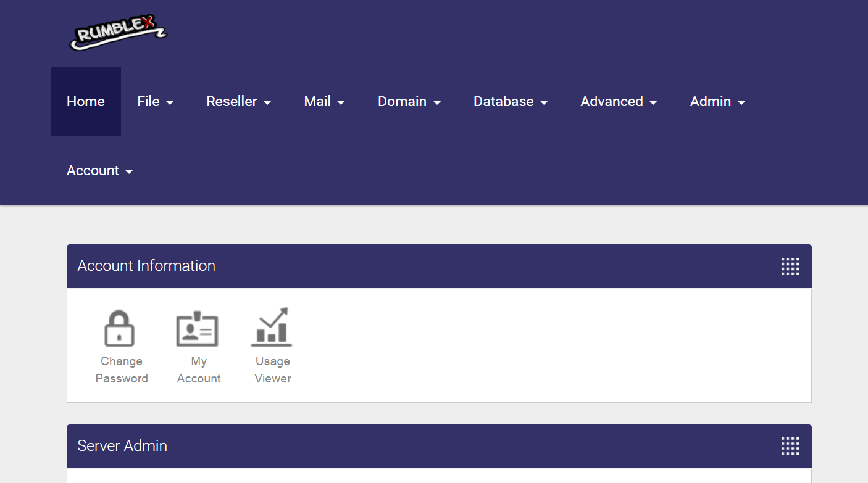Open the Reseller dropdown menu
The width and height of the screenshot is (868, 483).
point(239,102)
